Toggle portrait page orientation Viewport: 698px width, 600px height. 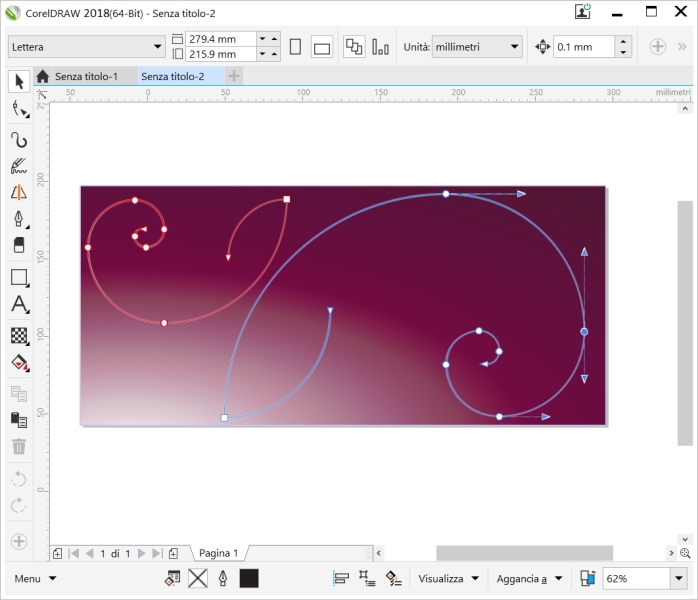coord(295,47)
